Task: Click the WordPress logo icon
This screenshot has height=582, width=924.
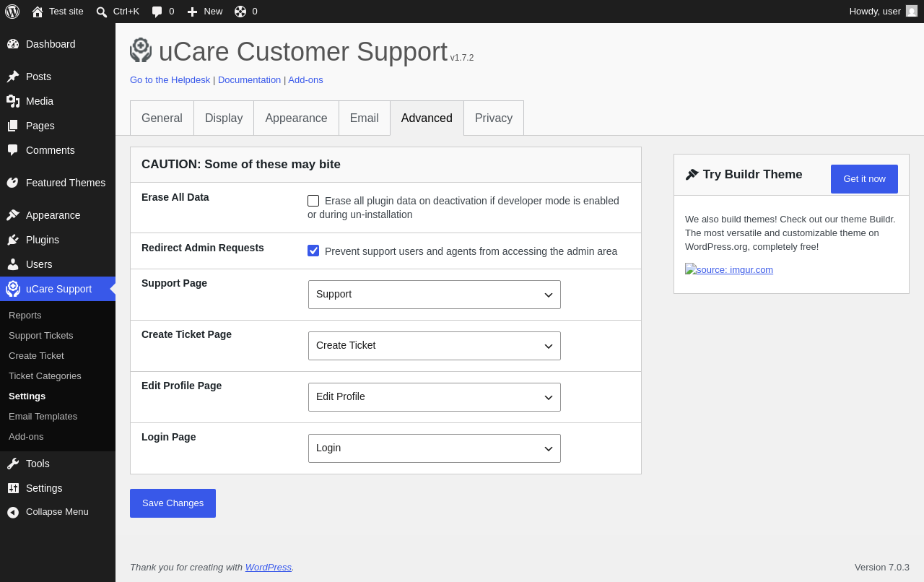Action: click(12, 12)
